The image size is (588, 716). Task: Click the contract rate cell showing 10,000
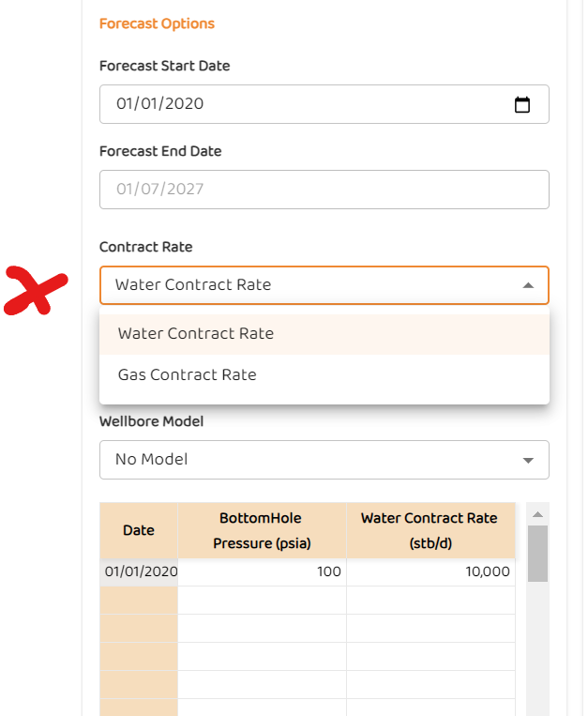430,571
